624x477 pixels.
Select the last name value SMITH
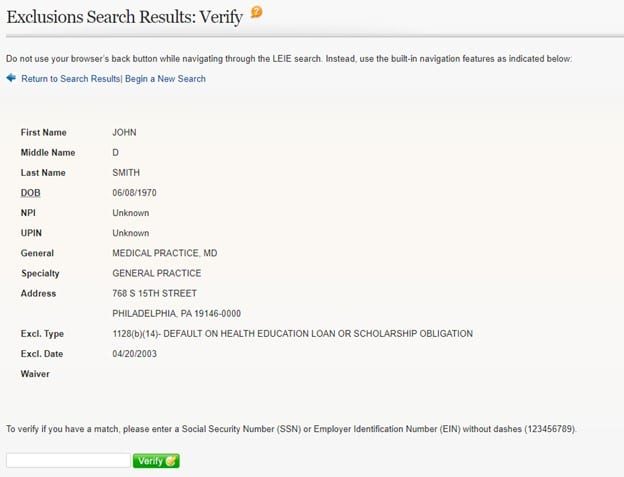(x=126, y=173)
